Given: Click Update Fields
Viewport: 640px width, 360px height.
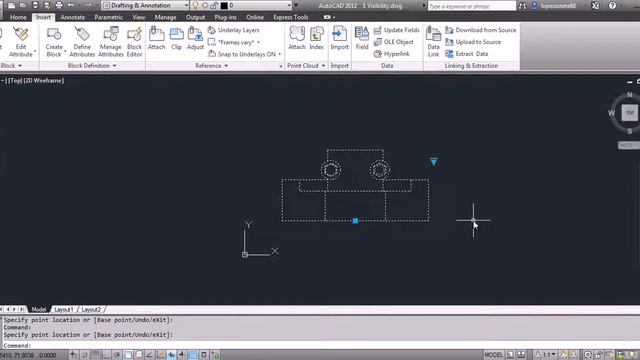Looking at the screenshot, I should [396, 30].
